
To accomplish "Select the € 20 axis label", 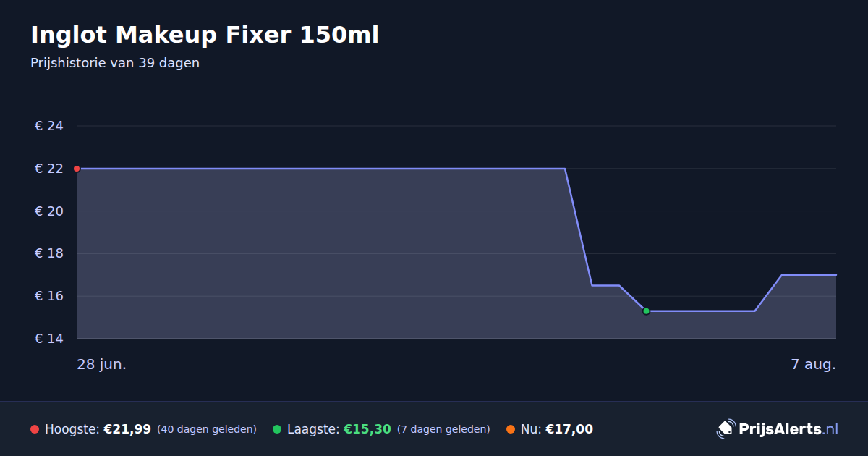I will tap(49, 211).
